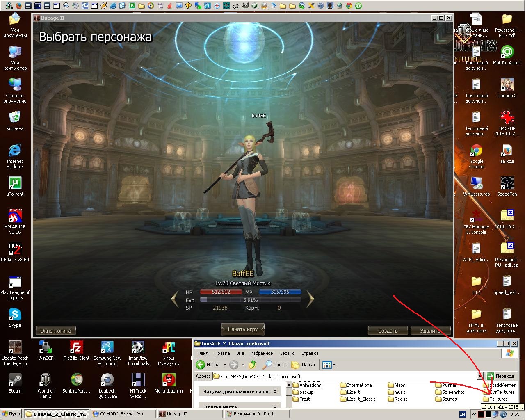
Task: Launch Internet Explorer desktop shortcut
Action: pyautogui.click(x=15, y=156)
